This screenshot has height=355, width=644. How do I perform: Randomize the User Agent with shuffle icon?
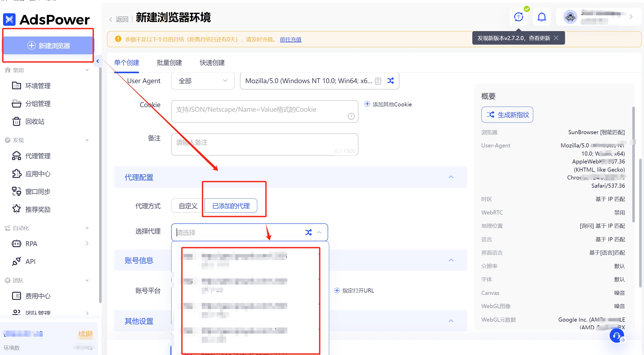point(390,81)
